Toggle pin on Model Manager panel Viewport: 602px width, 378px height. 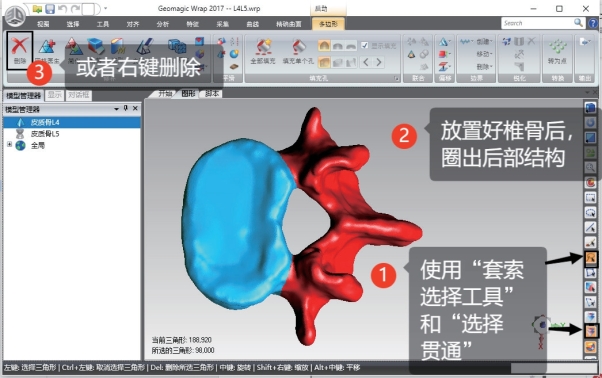[126, 109]
